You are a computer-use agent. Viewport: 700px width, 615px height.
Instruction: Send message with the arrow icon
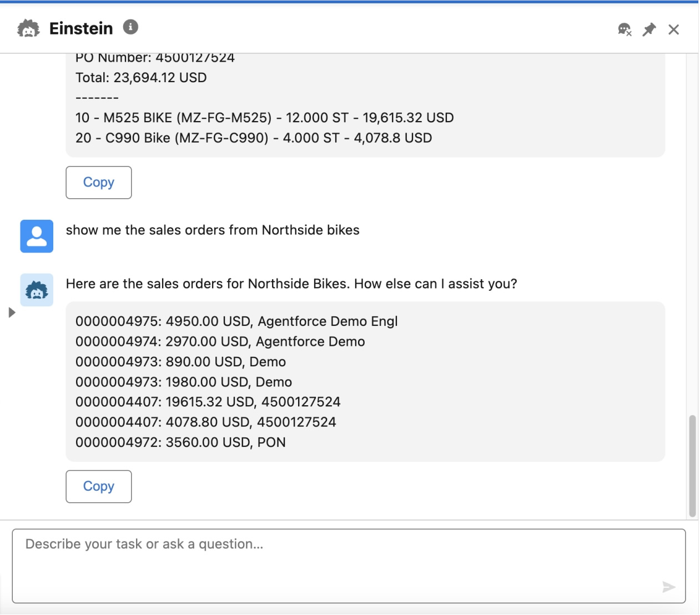coord(669,587)
